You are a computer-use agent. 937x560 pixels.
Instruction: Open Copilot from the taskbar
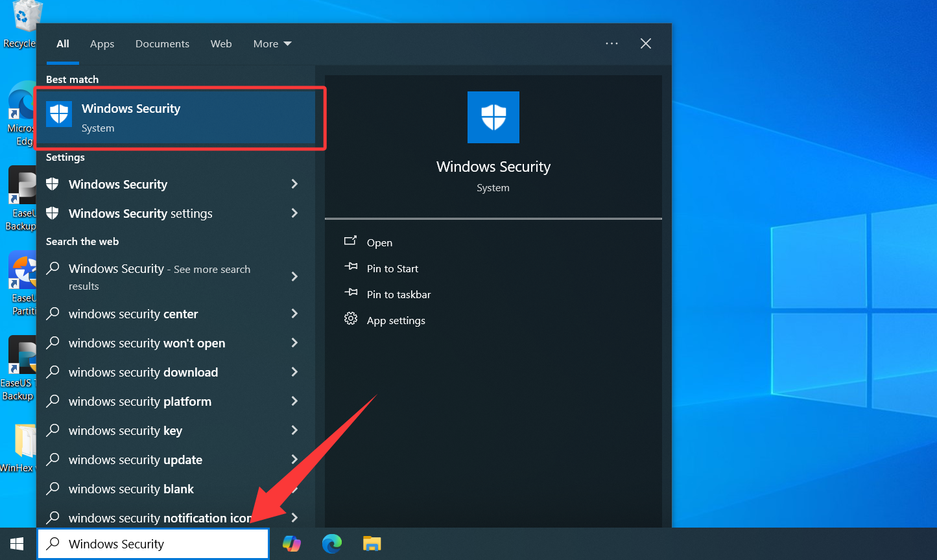(292, 544)
